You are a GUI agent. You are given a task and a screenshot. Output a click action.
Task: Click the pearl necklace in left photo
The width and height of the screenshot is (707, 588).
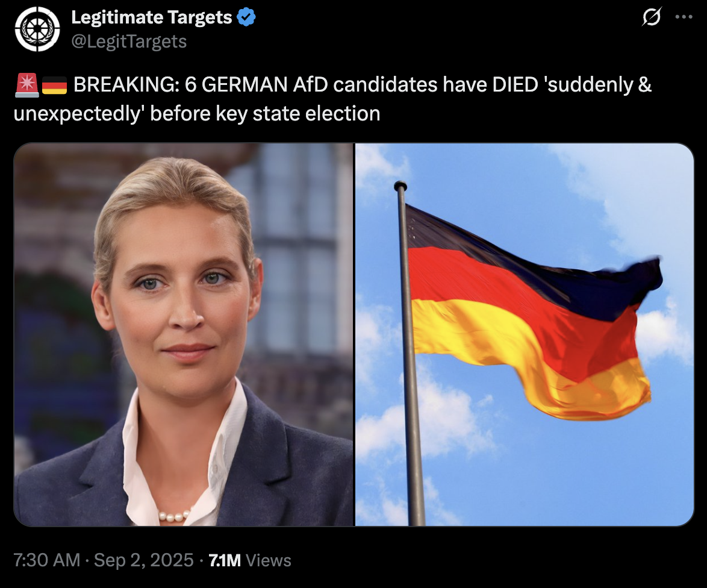point(173,516)
